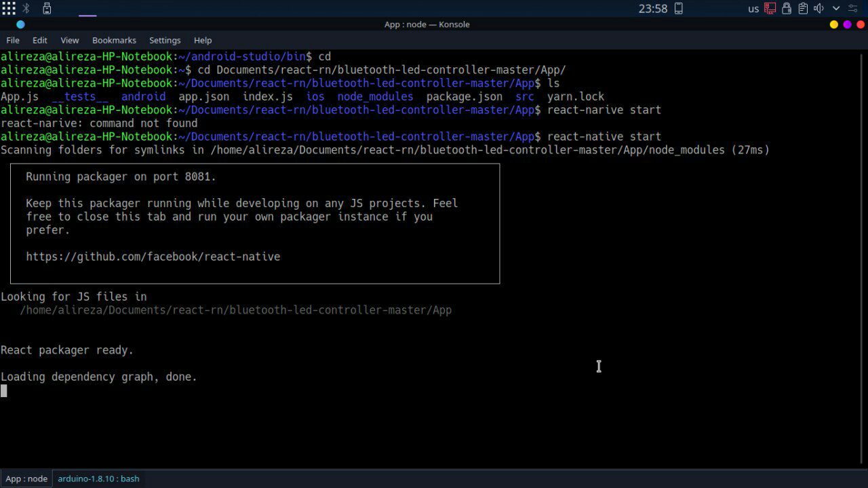Click 'Loading dependency graph, done.' line
The width and height of the screenshot is (868, 488).
coord(99,377)
